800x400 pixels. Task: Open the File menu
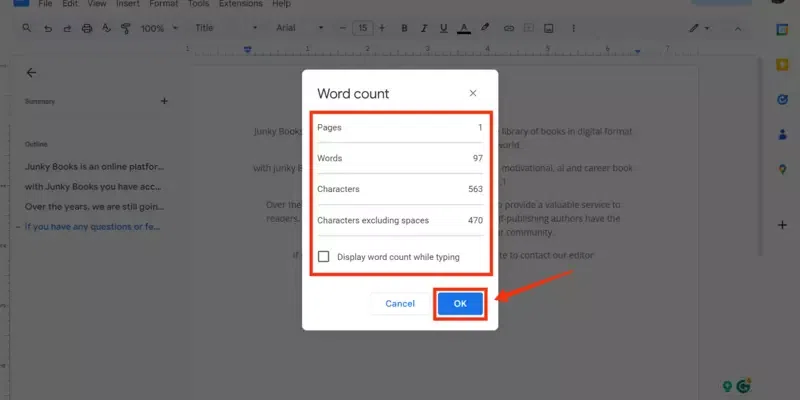[x=45, y=4]
